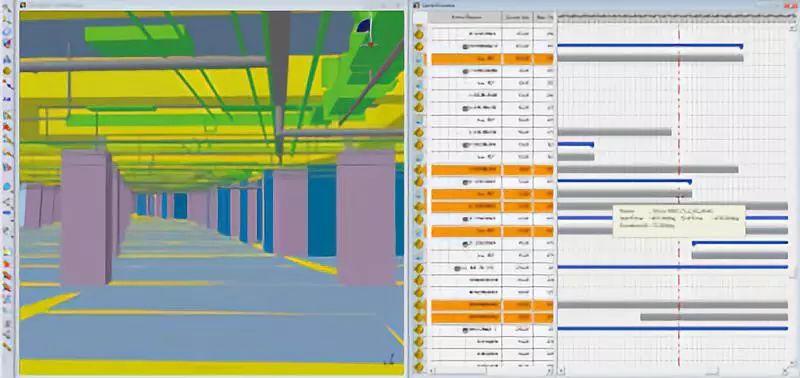Viewport: 800px width, 378px height.
Task: Click left arrow of Gantt chart horizontal scrollbar
Action: click(x=561, y=371)
